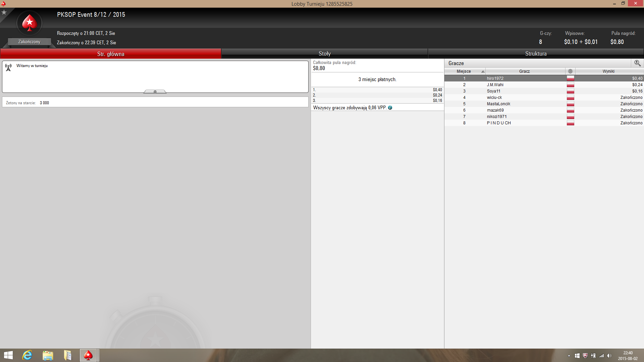The height and width of the screenshot is (362, 644).
Task: Click the PokerStars red spade logo
Action: tap(30, 23)
